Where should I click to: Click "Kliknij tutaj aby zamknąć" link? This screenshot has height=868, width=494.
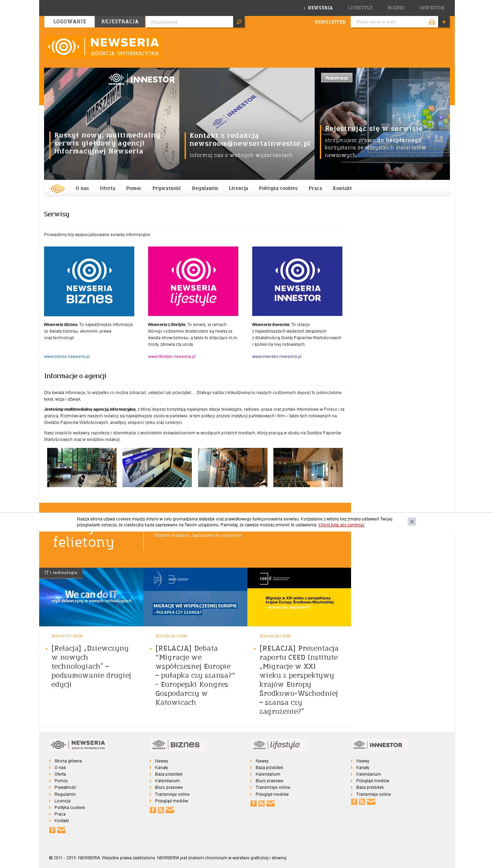341,525
